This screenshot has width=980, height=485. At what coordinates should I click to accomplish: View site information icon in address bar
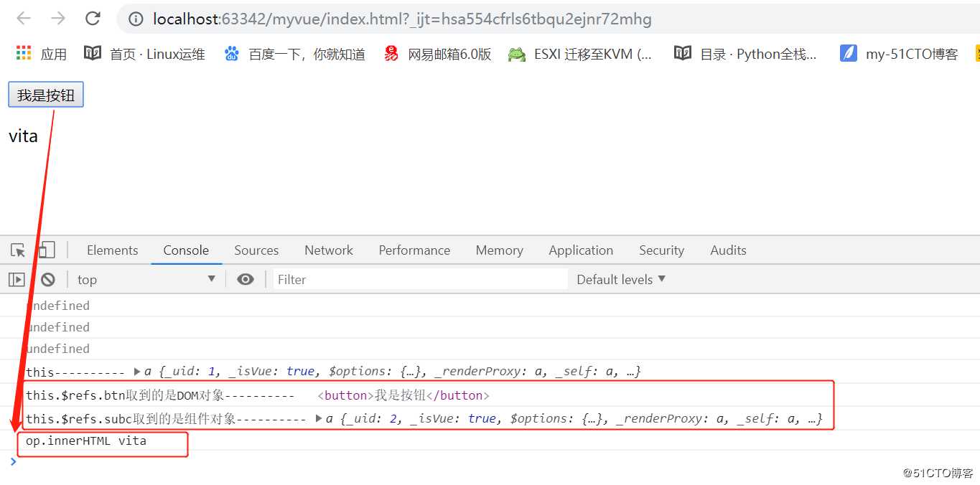(136, 19)
